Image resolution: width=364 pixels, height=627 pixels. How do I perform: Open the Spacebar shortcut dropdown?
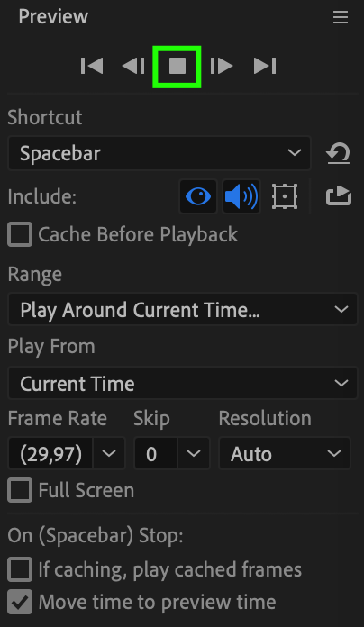coord(159,153)
